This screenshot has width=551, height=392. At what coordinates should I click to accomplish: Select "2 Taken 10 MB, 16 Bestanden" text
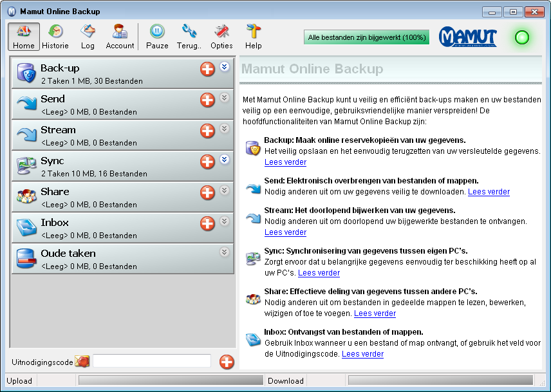tap(94, 174)
